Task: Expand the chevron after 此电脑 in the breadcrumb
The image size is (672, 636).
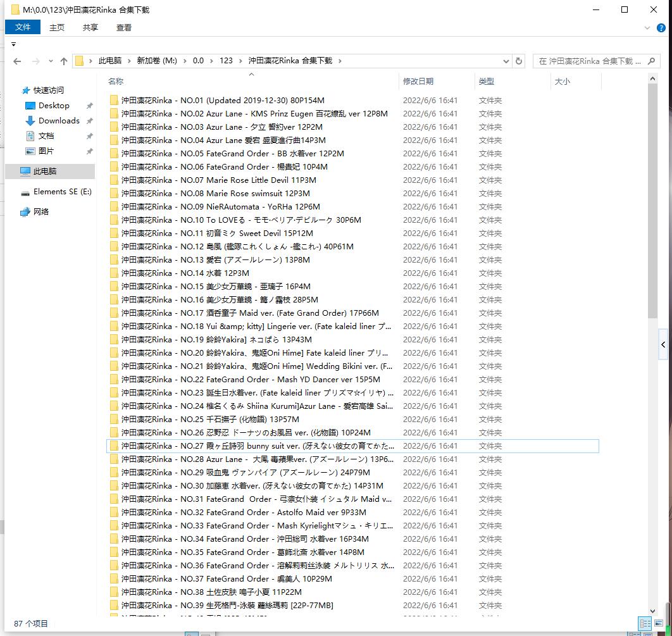Action: click(129, 61)
